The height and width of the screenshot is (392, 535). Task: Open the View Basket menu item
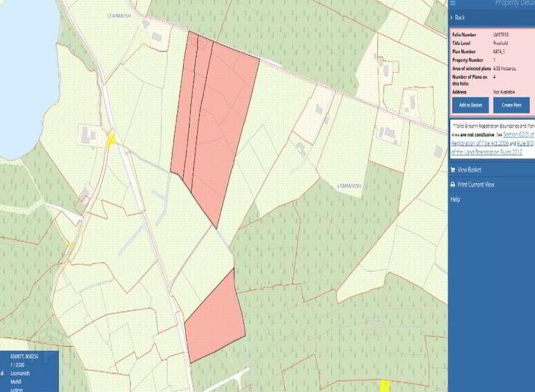pyautogui.click(x=470, y=170)
